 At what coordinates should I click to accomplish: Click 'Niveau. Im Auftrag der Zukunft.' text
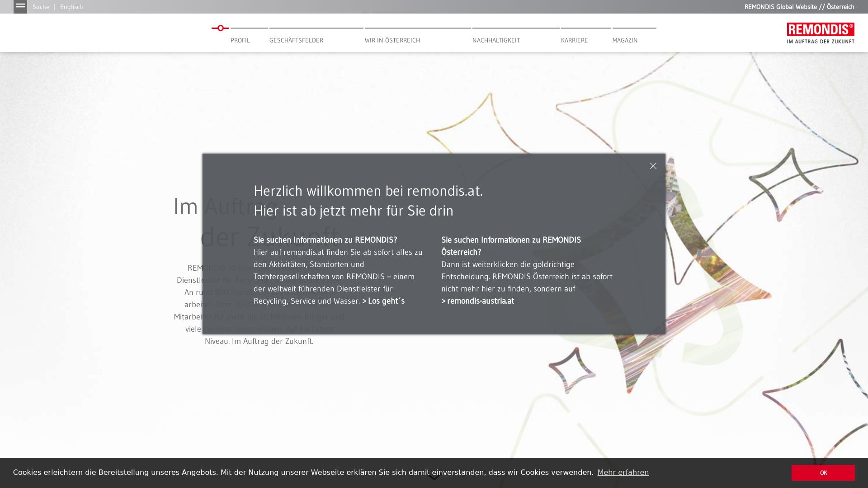[259, 341]
